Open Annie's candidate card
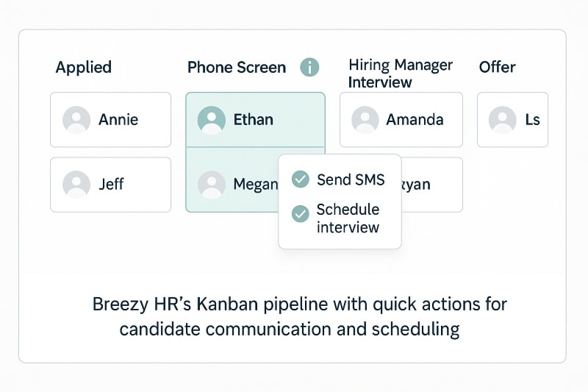This screenshot has height=392, width=588. tap(110, 119)
